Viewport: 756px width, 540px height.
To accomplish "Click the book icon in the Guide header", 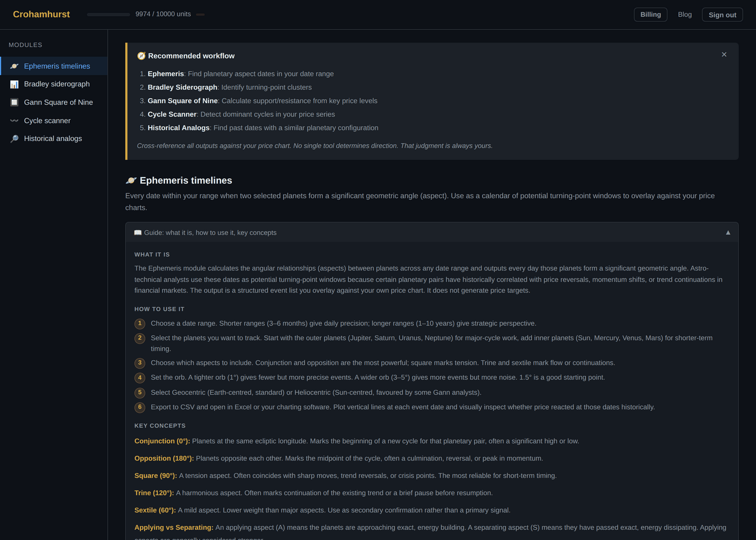I will coord(138,233).
